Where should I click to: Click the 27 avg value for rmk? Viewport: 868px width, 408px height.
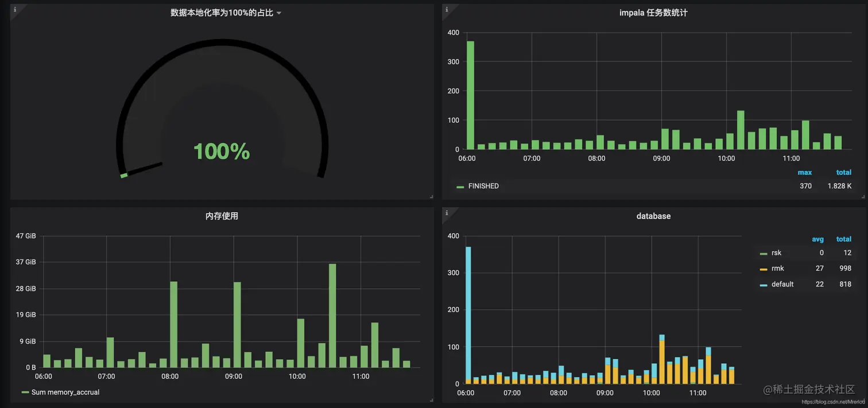(x=820, y=269)
